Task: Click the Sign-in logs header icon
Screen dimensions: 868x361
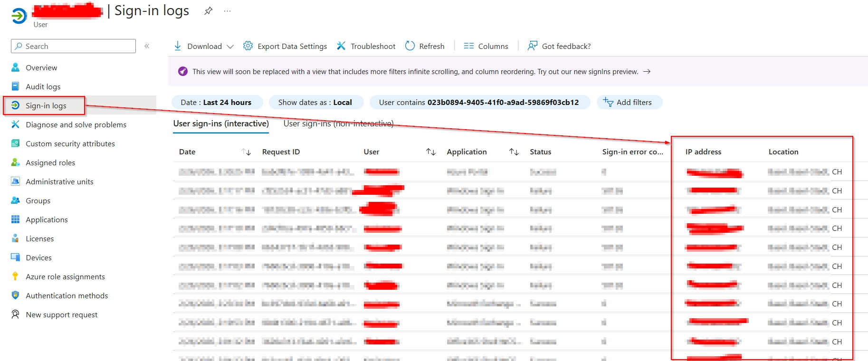Action: tap(19, 16)
